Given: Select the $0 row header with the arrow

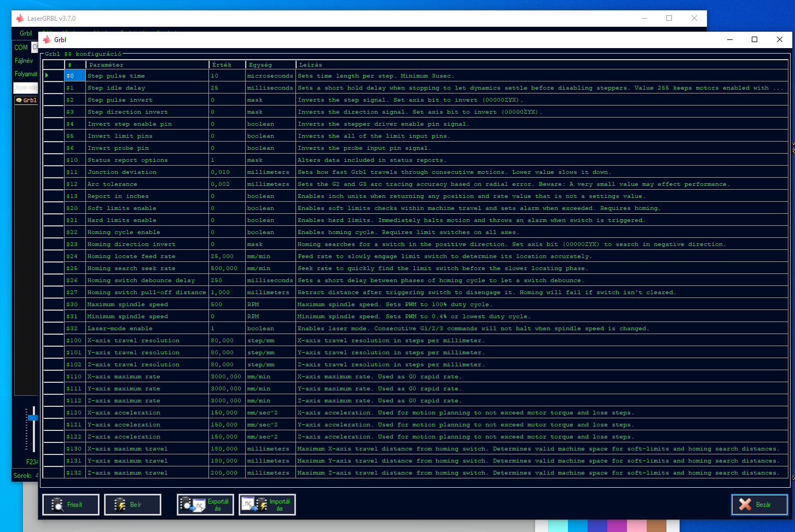Looking at the screenshot, I should pos(54,76).
